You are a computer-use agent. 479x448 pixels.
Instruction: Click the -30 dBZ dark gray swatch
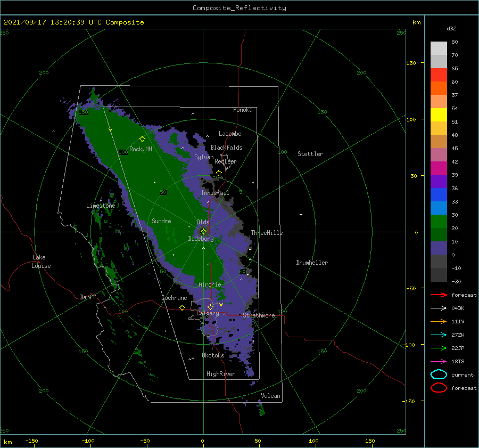(x=439, y=275)
